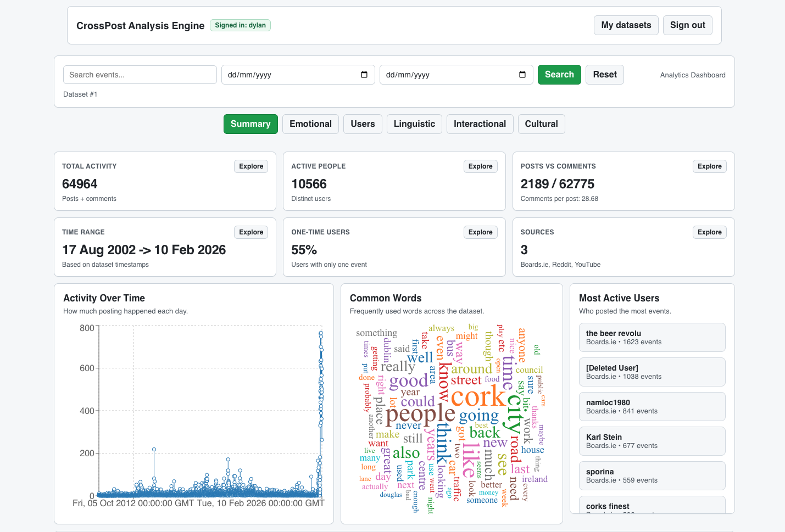Explore the Time Range card

click(x=251, y=232)
